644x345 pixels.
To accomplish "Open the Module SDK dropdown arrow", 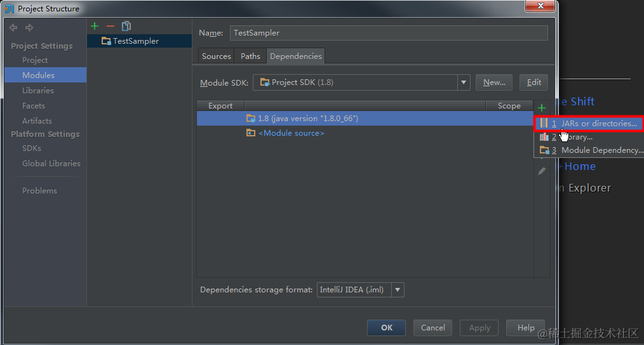I will (463, 82).
